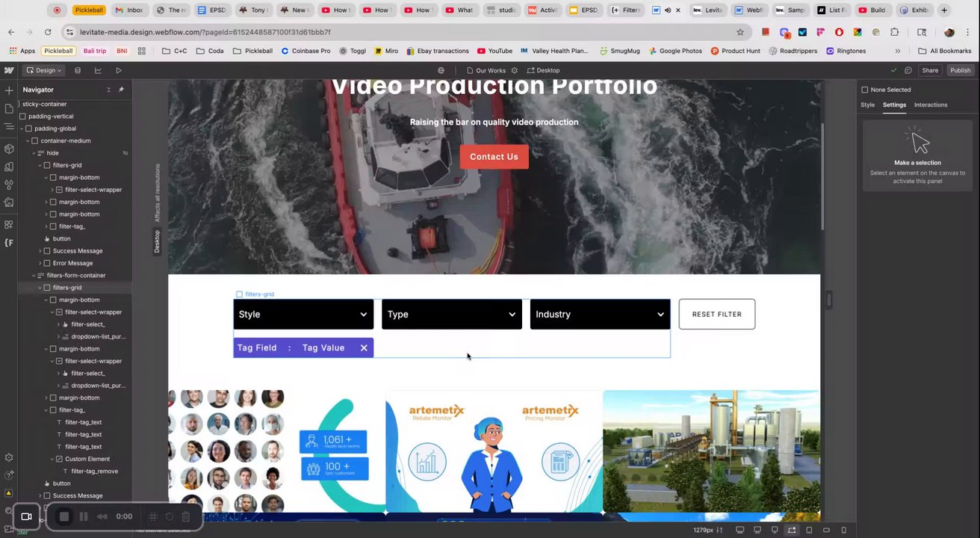Switch to the Settings tab
This screenshot has height=538, width=980.
coord(894,105)
